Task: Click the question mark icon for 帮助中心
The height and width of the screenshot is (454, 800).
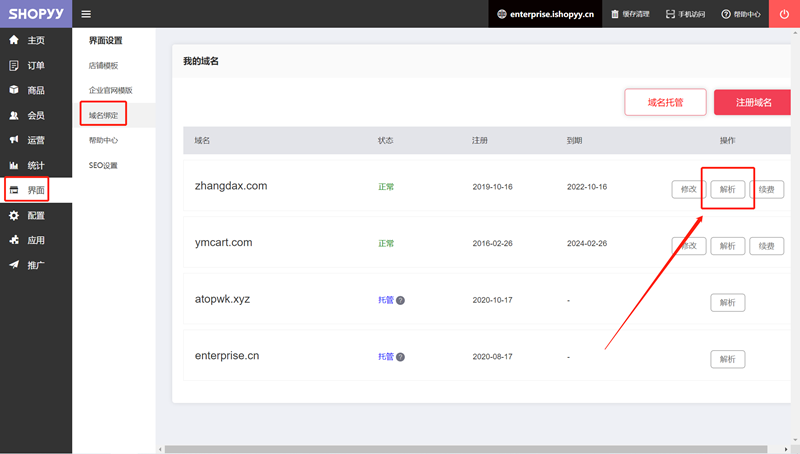Action: tap(726, 14)
